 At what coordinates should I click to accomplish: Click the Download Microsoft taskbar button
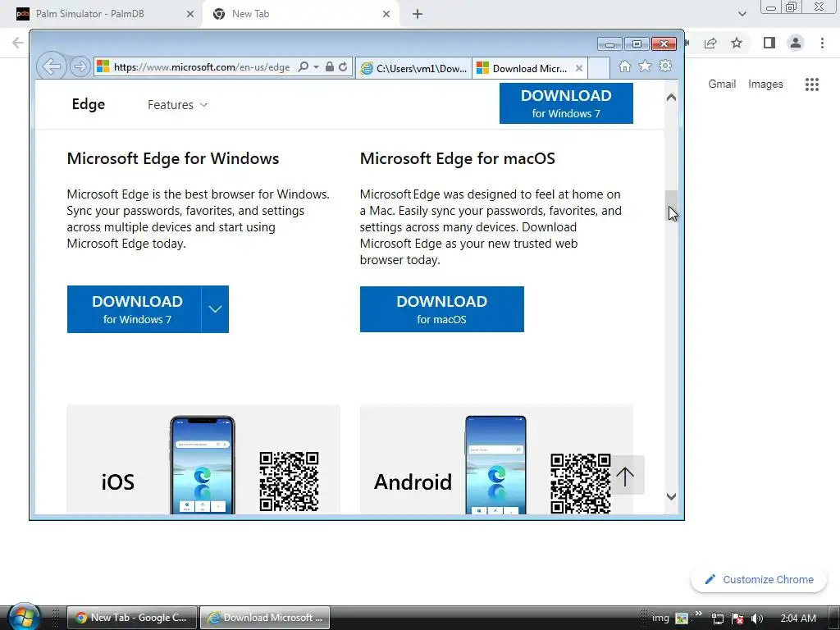point(265,618)
